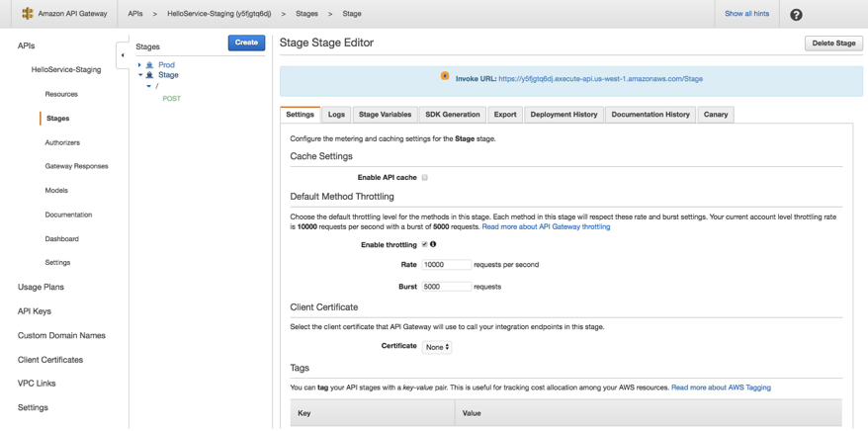
Task: Select the Settings tab
Action: tap(300, 115)
